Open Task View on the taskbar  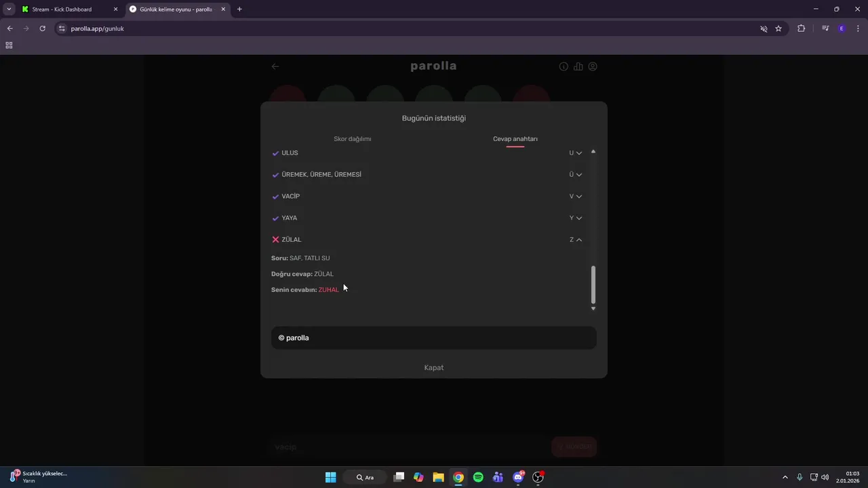[x=399, y=477]
